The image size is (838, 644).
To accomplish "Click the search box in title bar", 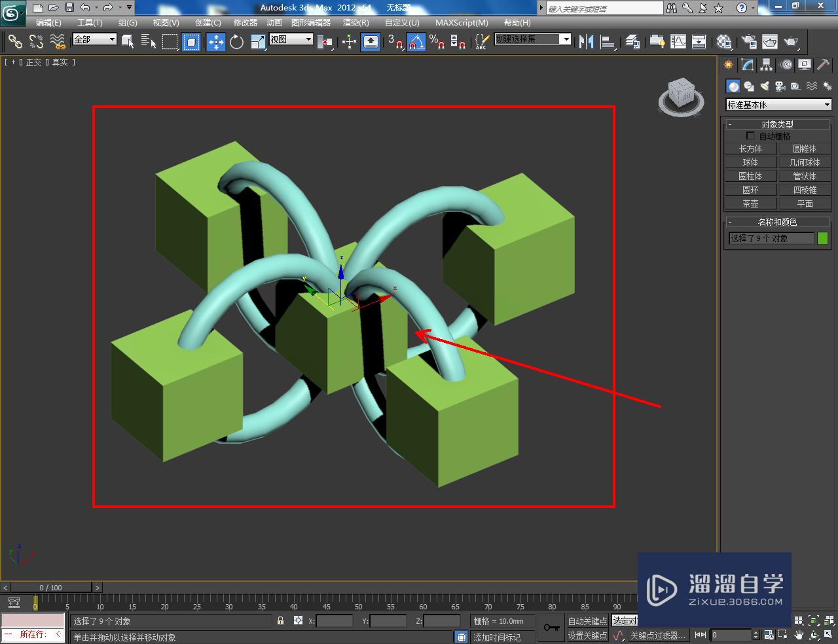I will (604, 8).
